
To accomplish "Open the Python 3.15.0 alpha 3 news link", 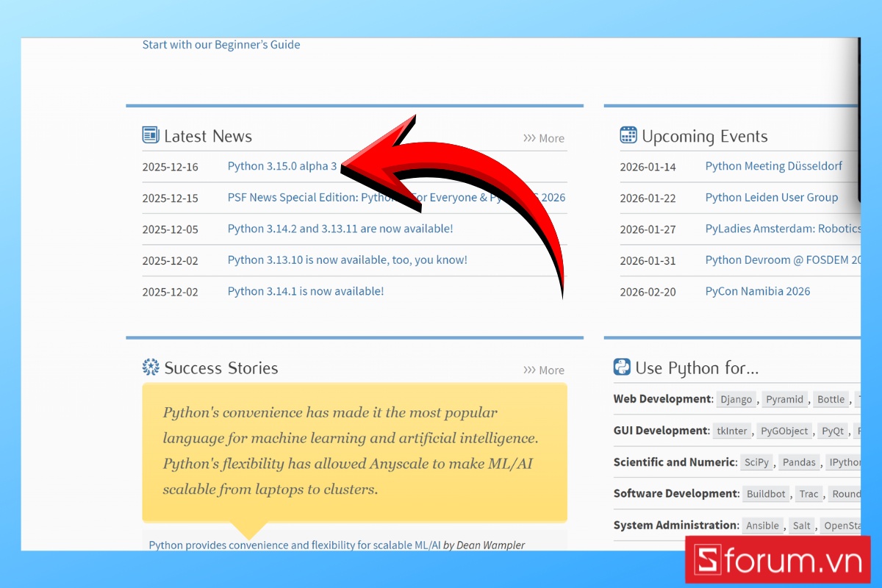I will tap(282, 166).
